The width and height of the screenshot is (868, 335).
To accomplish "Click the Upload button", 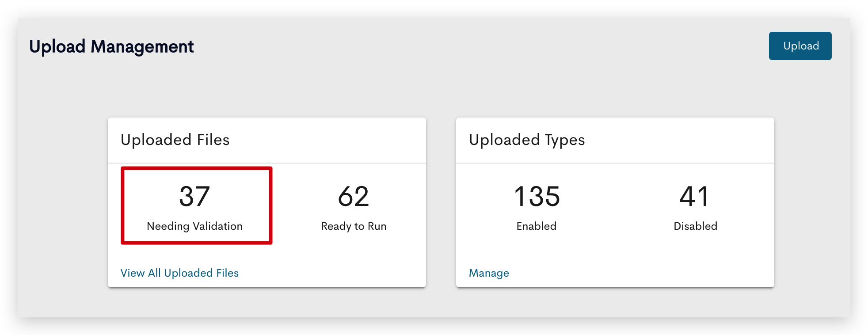I will (800, 46).
